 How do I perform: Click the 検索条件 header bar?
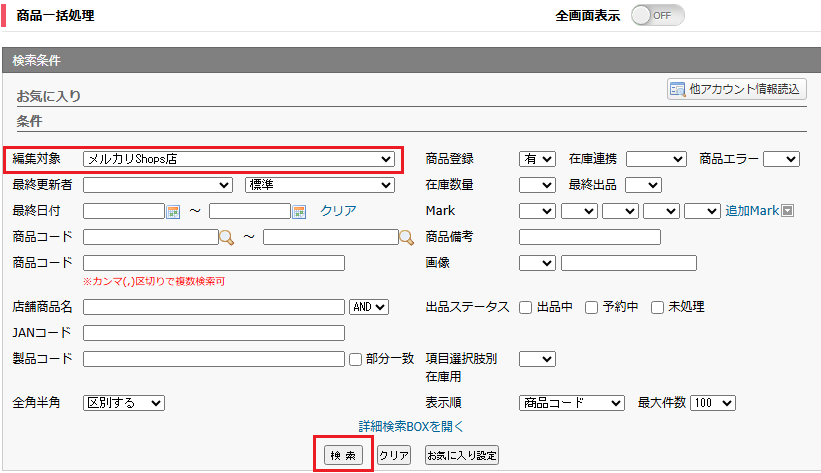pyautogui.click(x=411, y=60)
